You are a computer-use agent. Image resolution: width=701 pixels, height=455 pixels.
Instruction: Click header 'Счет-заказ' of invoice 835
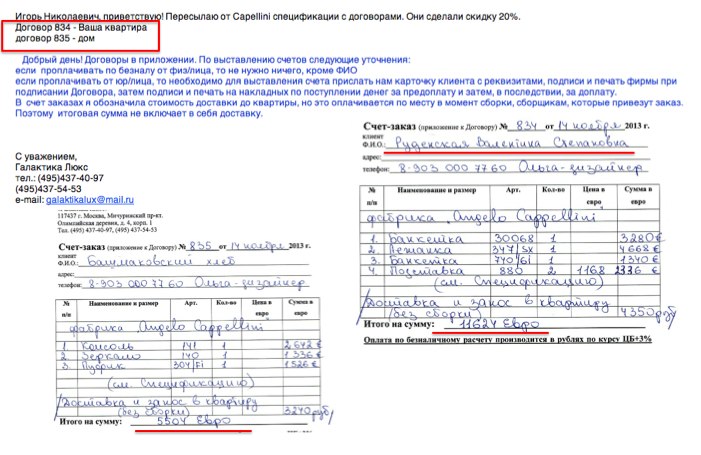click(x=82, y=247)
